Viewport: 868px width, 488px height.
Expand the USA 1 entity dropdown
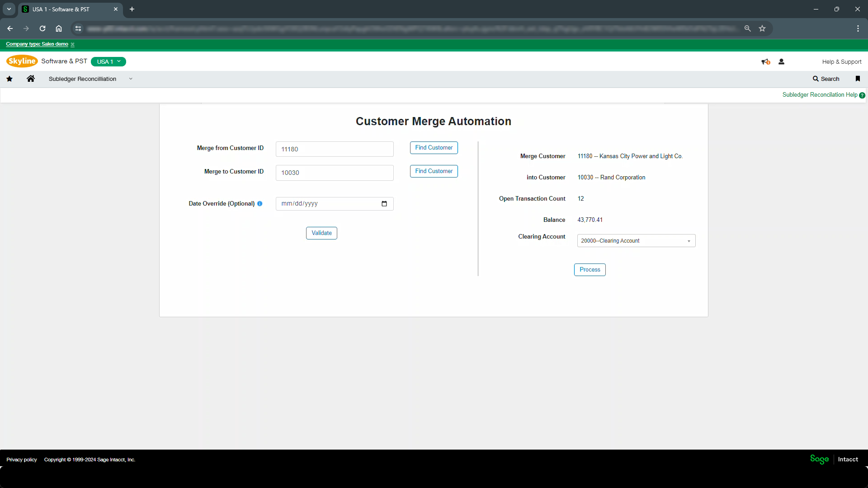click(108, 61)
